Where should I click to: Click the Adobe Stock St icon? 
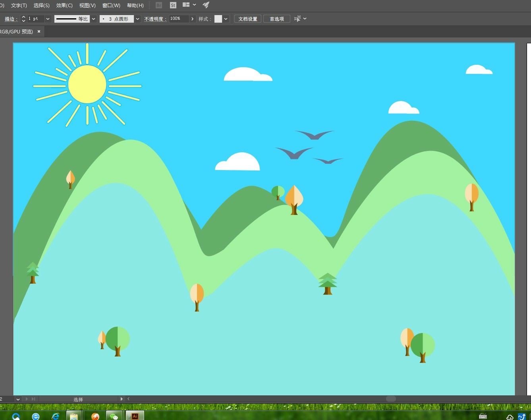pyautogui.click(x=173, y=5)
